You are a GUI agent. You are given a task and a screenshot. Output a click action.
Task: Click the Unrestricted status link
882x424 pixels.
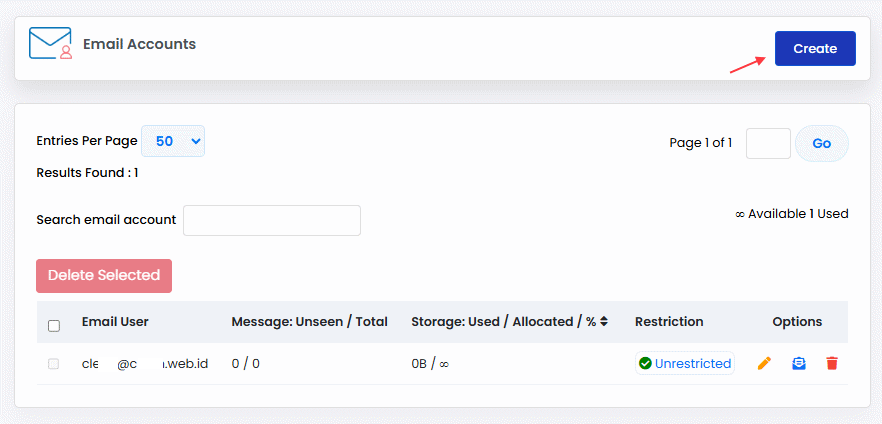click(692, 363)
